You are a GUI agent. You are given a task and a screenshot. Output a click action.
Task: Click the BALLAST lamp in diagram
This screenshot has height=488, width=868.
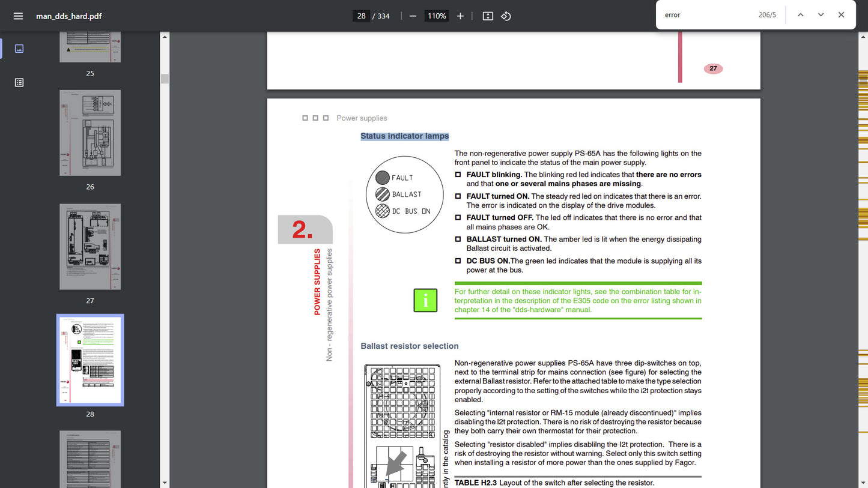click(x=383, y=194)
